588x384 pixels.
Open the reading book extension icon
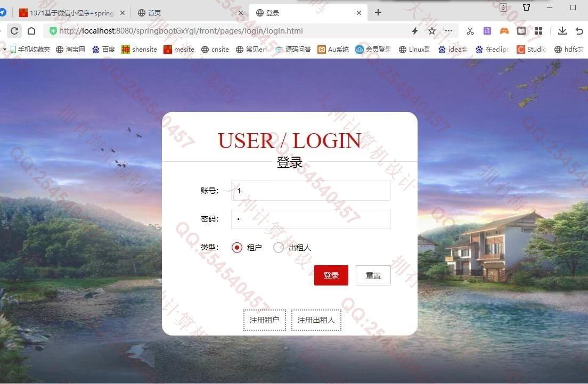click(x=521, y=31)
